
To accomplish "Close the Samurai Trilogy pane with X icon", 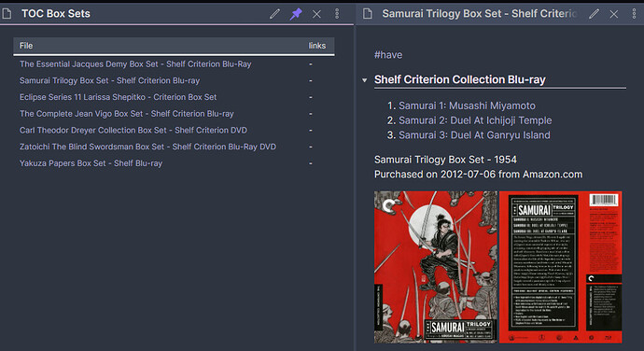I will 613,14.
